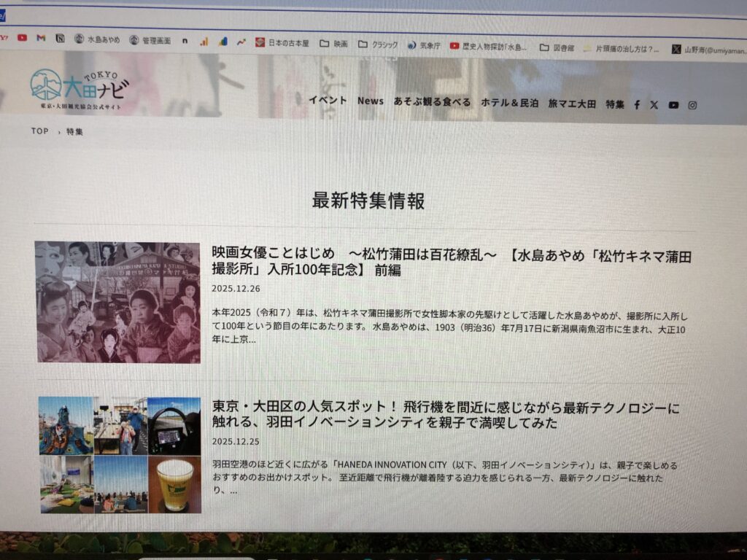Open the YouTube bookmark in bookmarks bar

click(x=22, y=37)
